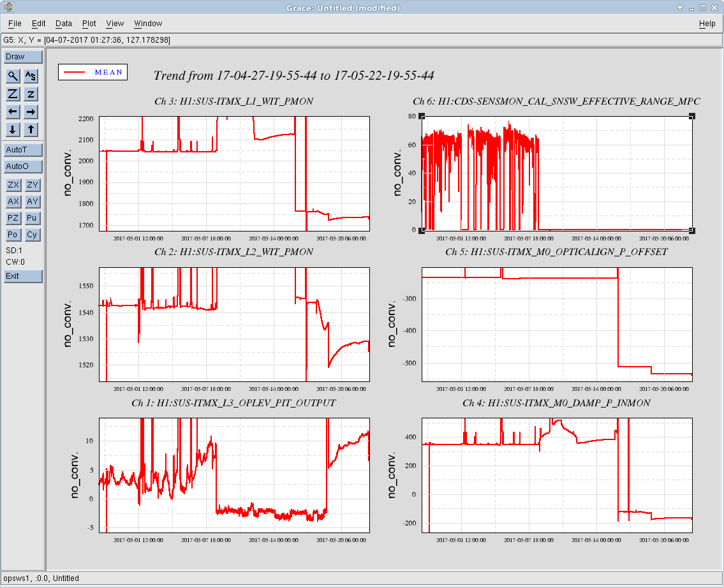Click the MEAN legend box
Image resolution: width=724 pixels, height=588 pixels.
[x=92, y=72]
